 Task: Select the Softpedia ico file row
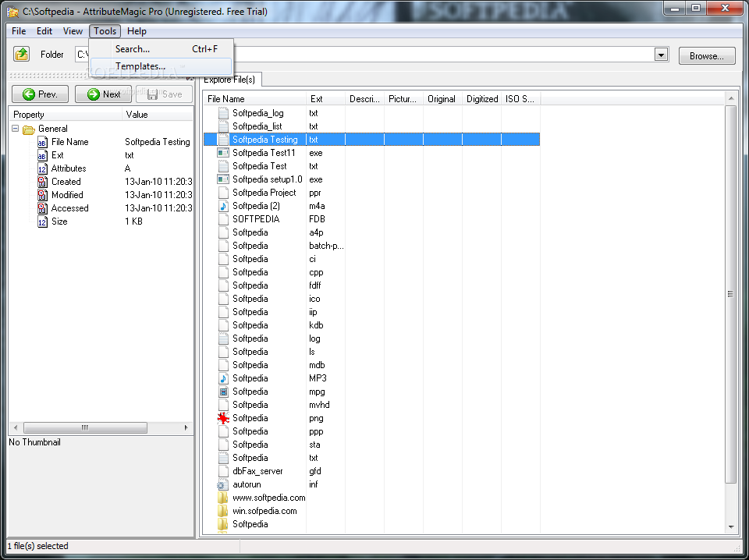(371, 299)
